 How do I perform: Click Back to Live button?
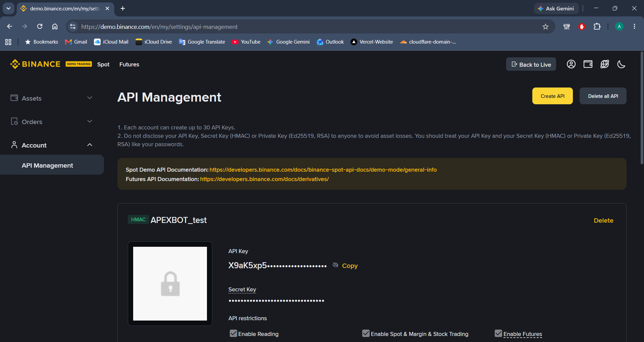pos(531,64)
